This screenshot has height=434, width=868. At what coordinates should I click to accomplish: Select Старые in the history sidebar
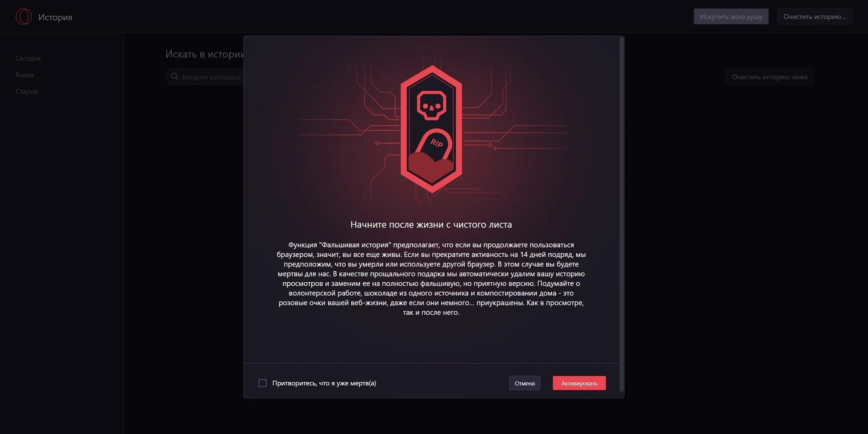coord(27,91)
